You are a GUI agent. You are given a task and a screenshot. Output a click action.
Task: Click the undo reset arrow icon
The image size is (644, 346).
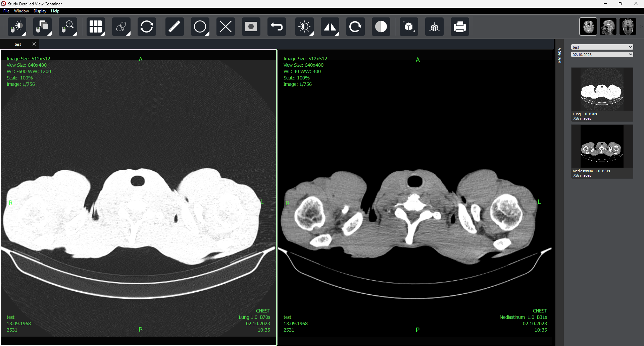tap(277, 26)
